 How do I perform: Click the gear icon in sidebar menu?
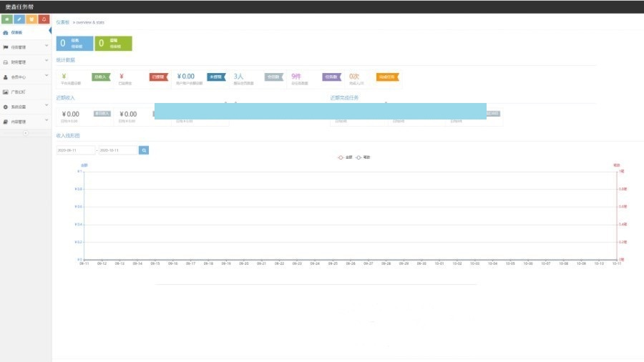pos(6,107)
